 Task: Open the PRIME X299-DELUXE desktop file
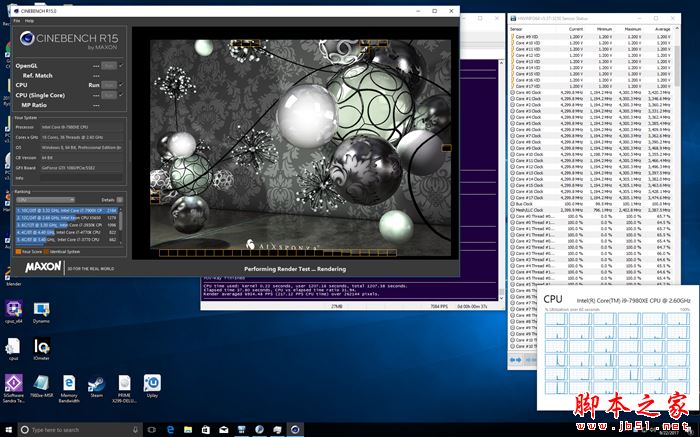(124, 387)
